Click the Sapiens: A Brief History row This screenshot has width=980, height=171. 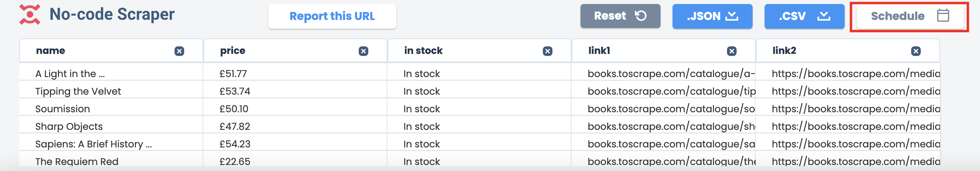point(93,144)
